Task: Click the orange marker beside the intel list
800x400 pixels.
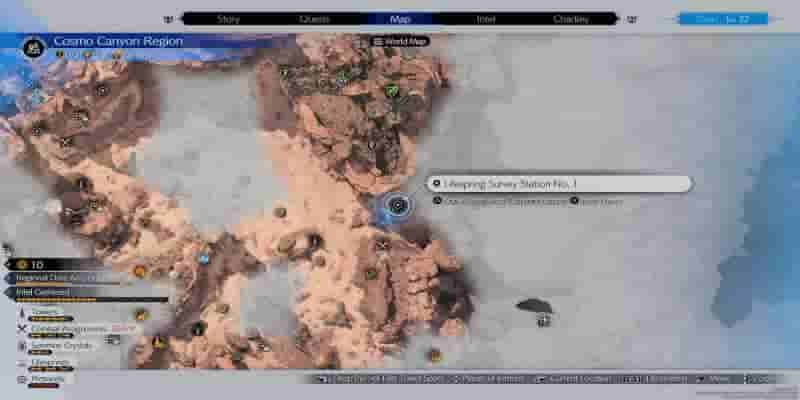Action: 142,315
